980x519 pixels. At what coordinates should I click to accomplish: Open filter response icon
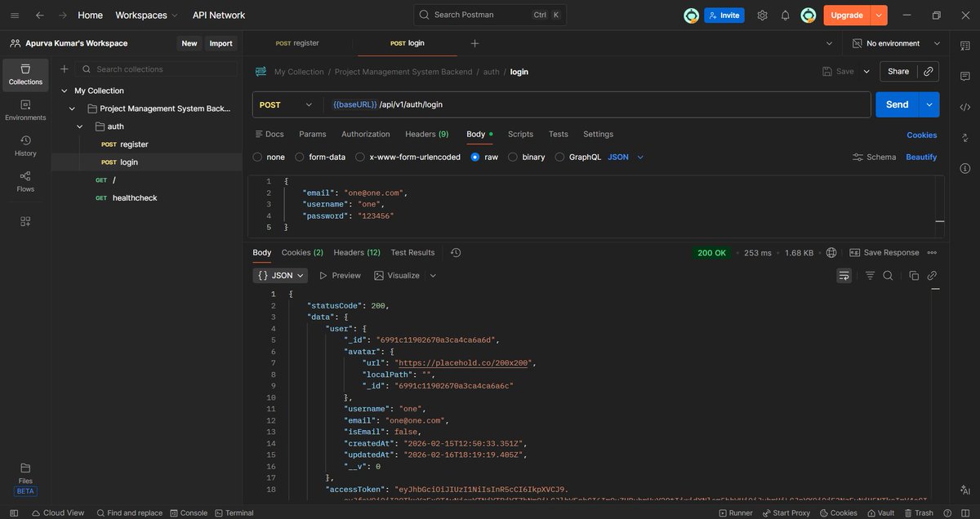point(870,276)
